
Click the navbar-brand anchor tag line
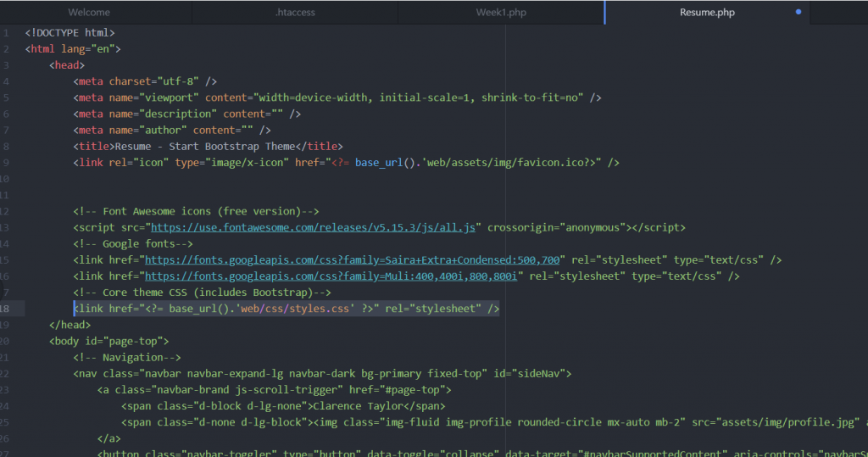[274, 390]
